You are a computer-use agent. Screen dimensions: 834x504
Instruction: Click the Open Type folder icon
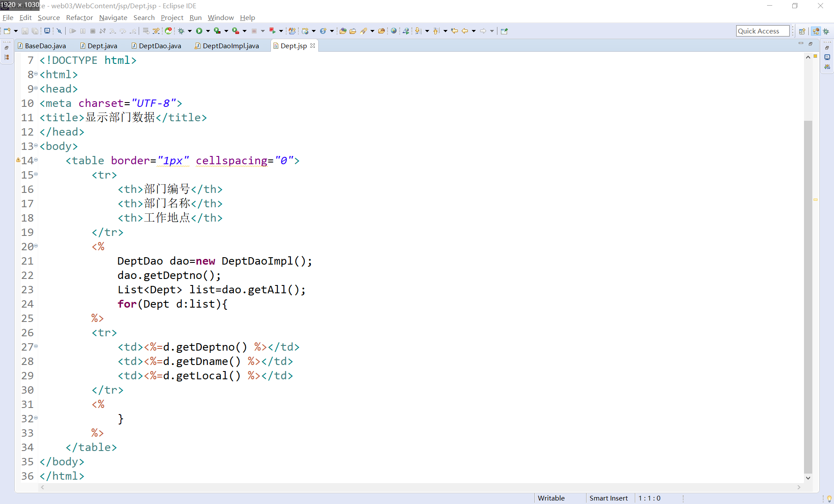click(343, 31)
